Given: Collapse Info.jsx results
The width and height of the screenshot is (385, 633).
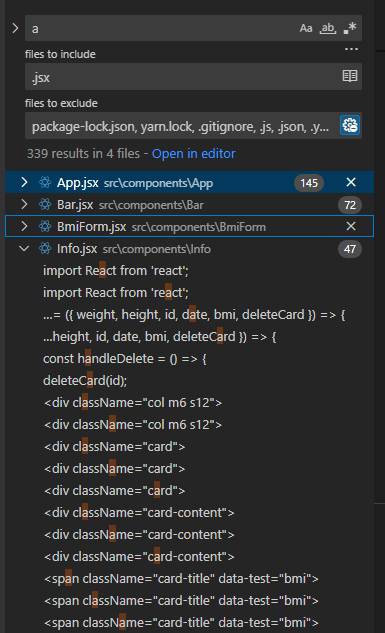Looking at the screenshot, I should pos(24,248).
